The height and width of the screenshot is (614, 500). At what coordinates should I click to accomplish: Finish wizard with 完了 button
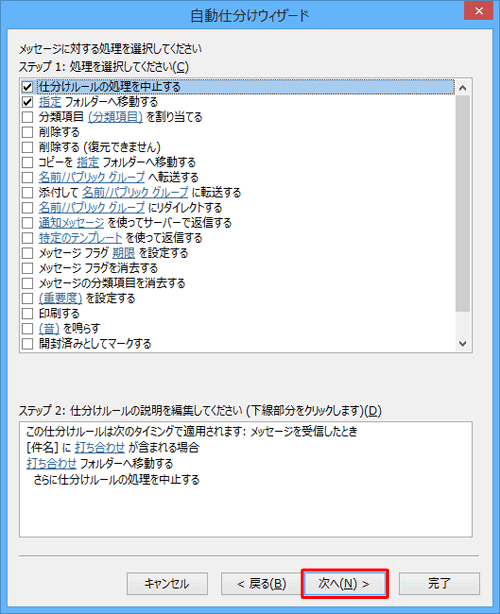(439, 583)
